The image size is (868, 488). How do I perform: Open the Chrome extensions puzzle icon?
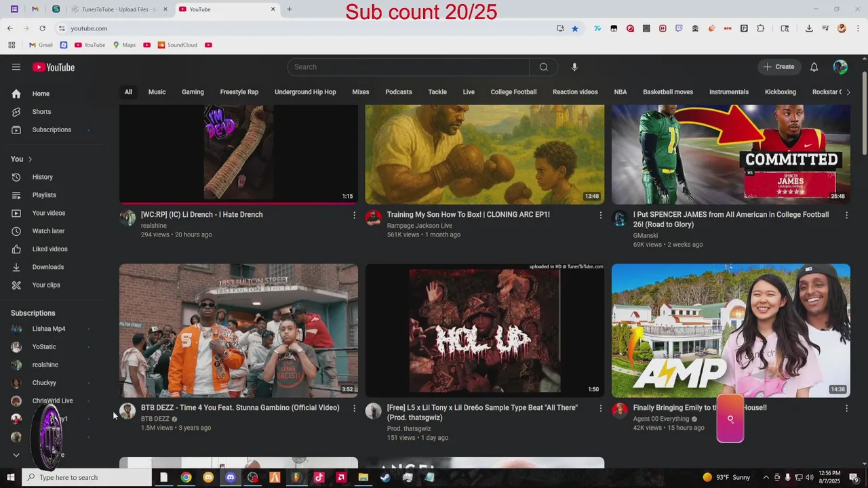pyautogui.click(x=760, y=28)
